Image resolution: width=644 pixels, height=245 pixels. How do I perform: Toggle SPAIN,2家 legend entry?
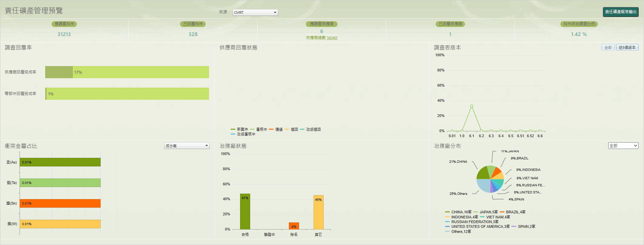pos(523,226)
